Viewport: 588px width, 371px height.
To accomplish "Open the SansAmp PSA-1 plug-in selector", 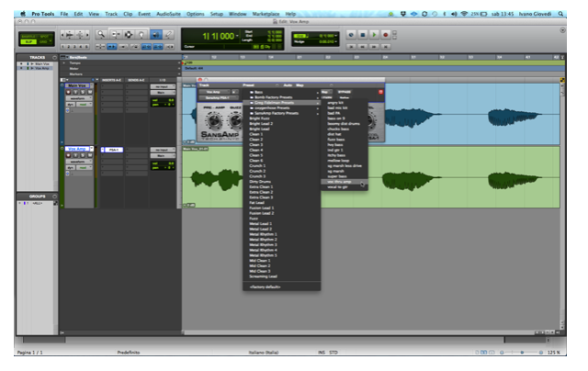I will tap(219, 98).
